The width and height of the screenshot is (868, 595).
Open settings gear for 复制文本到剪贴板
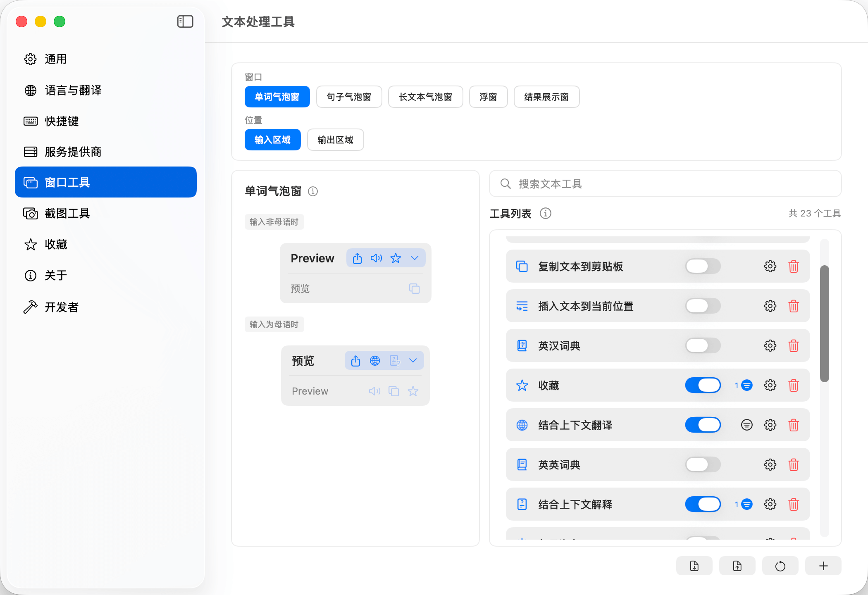(770, 266)
